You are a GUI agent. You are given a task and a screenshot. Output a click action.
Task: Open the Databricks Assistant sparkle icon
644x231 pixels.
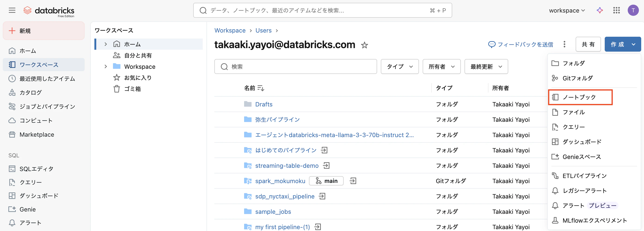tap(600, 10)
